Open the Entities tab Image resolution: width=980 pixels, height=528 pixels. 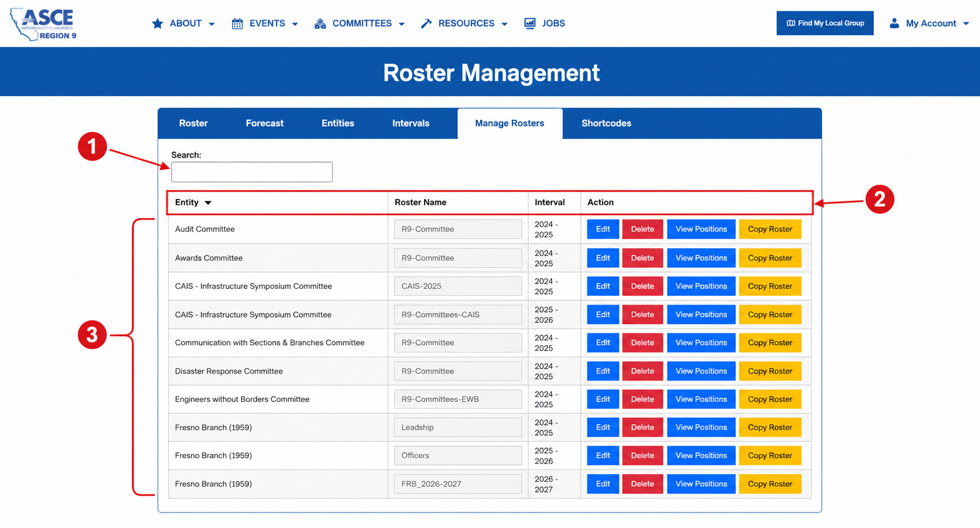[338, 123]
